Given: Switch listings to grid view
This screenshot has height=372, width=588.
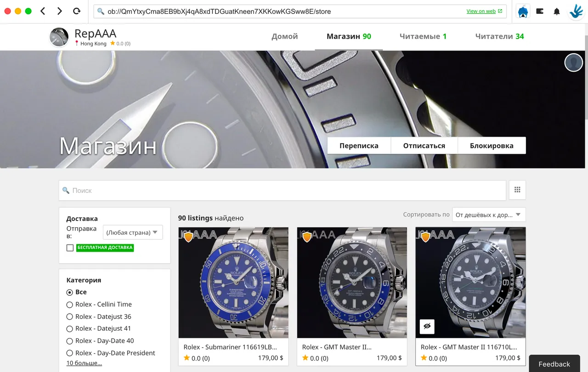Looking at the screenshot, I should coord(517,190).
